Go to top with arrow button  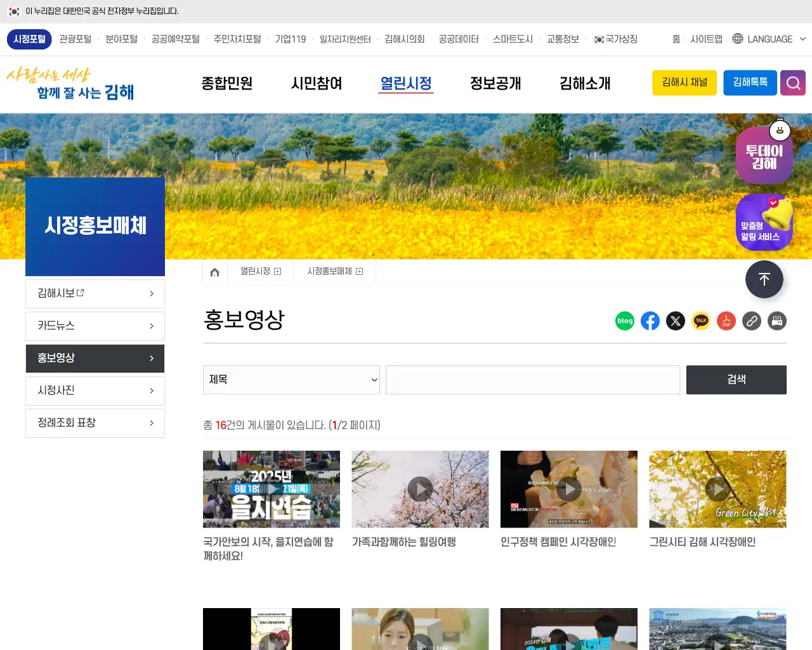point(764,279)
